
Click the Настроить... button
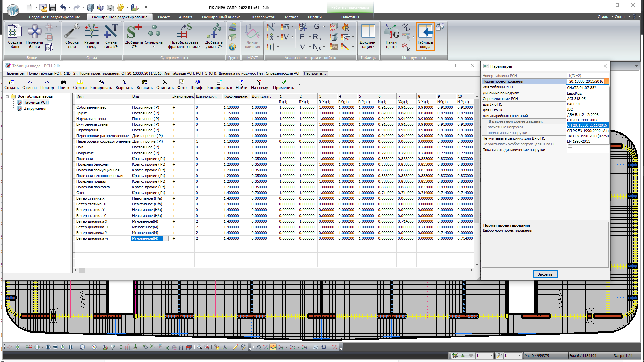click(x=314, y=74)
